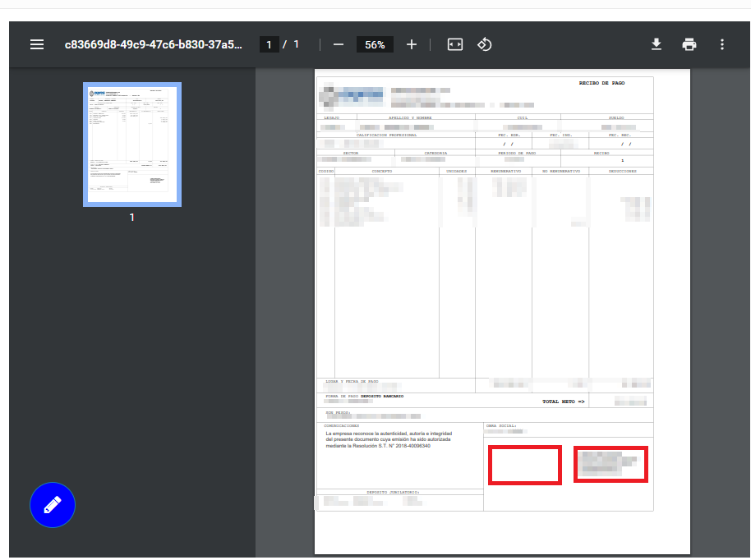Print the PDF document
The height and width of the screenshot is (560, 751).
pyautogui.click(x=689, y=44)
